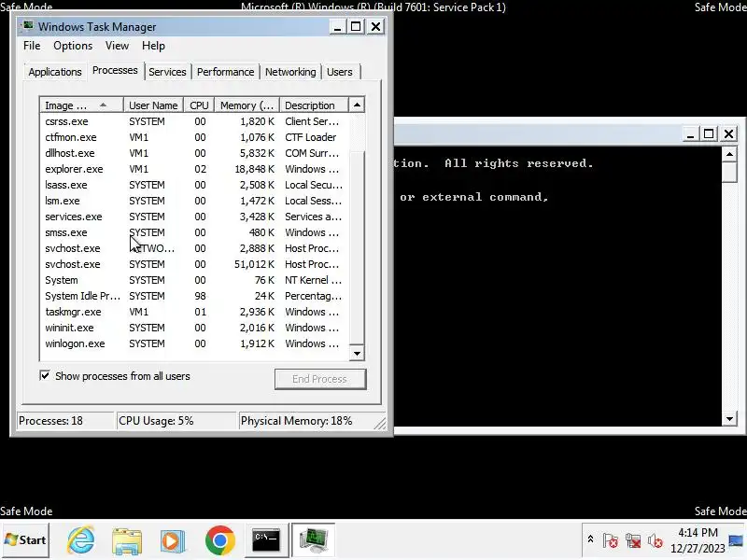Click the network status tray icon
747x560 pixels.
(633, 541)
